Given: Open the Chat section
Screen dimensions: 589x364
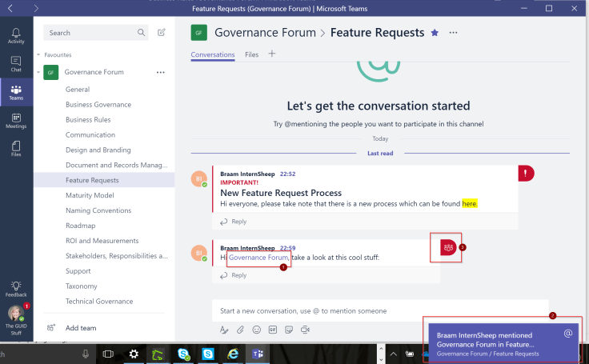Looking at the screenshot, I should click(16, 65).
